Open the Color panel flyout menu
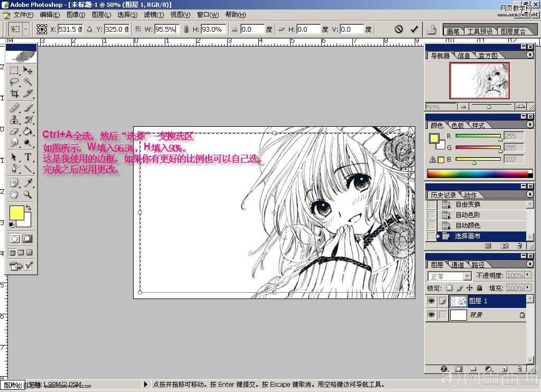541x392 pixels. [x=530, y=125]
